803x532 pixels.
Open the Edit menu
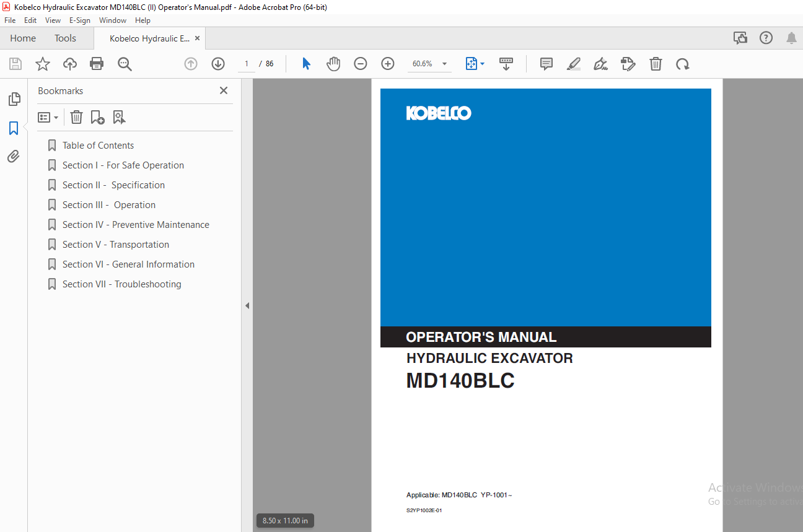(30, 20)
